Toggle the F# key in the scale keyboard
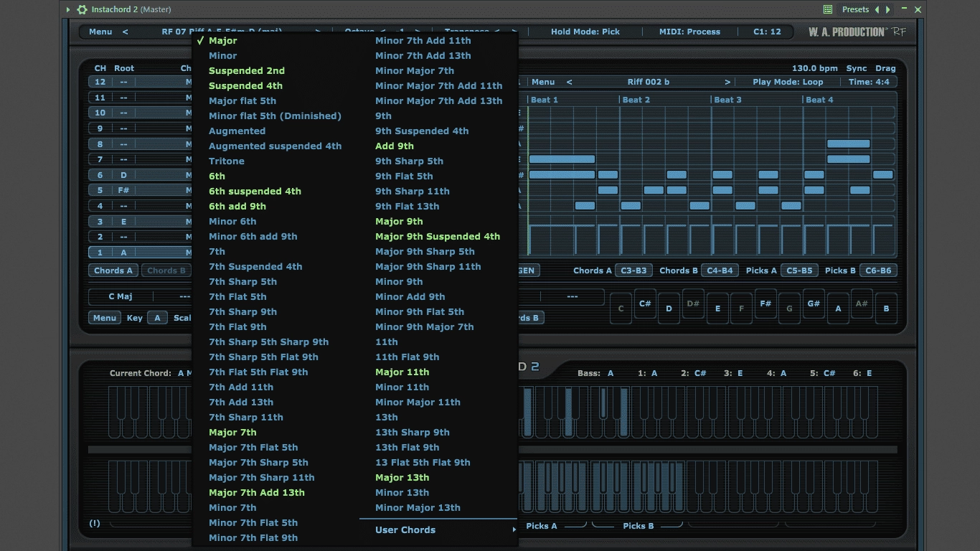980x551 pixels. [x=765, y=304]
